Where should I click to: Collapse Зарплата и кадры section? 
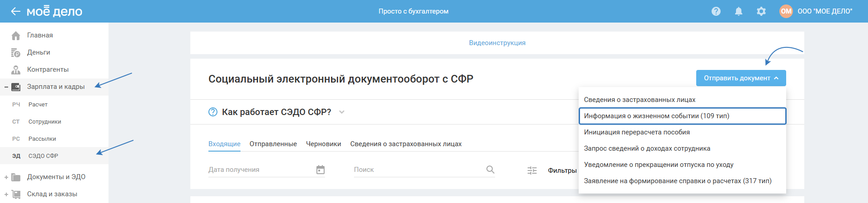pyautogui.click(x=6, y=87)
